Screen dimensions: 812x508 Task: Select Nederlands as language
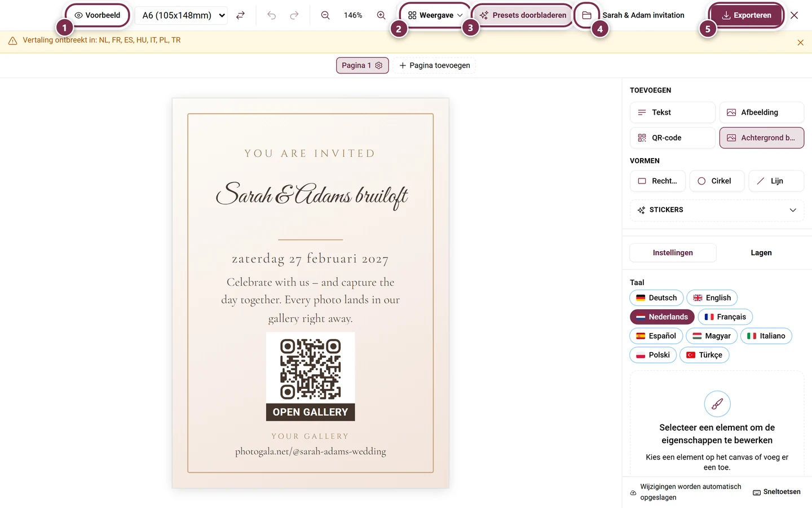662,317
